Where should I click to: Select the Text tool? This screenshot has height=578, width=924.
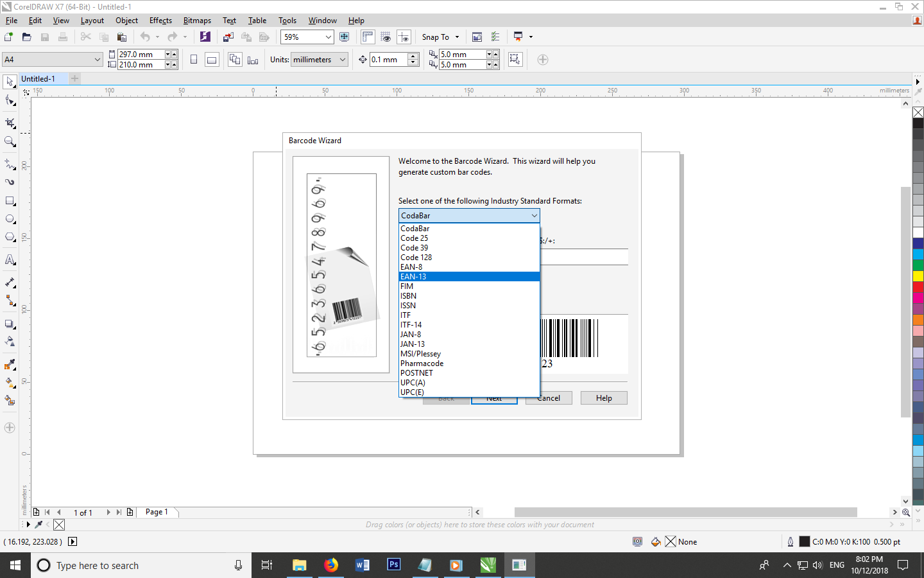click(10, 260)
